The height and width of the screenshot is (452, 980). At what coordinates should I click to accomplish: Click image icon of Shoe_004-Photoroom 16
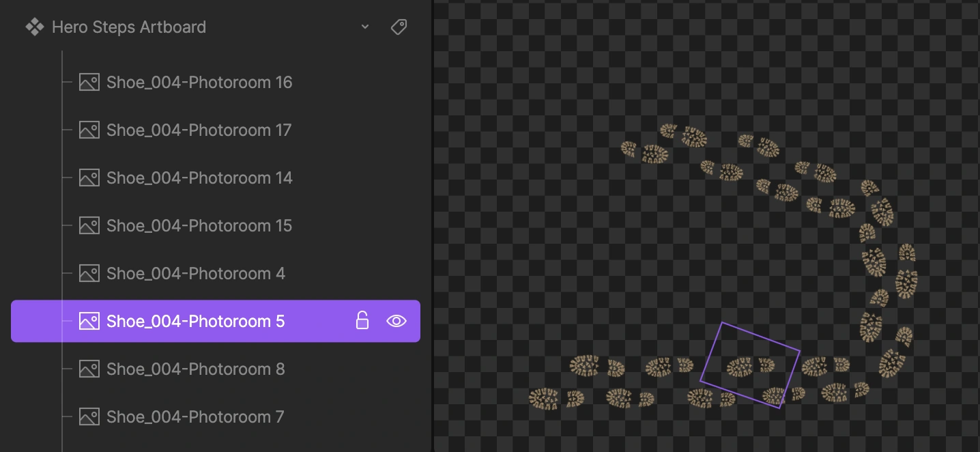point(89,83)
